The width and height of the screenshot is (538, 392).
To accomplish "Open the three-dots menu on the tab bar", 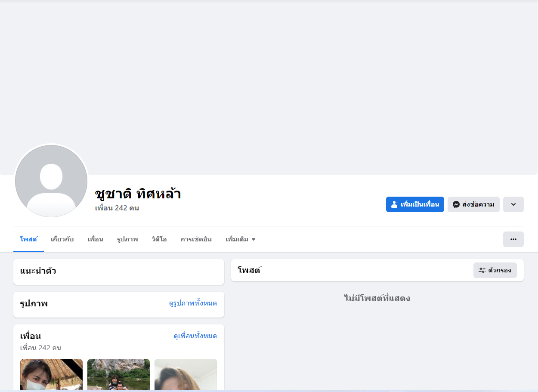I will pyautogui.click(x=513, y=239).
